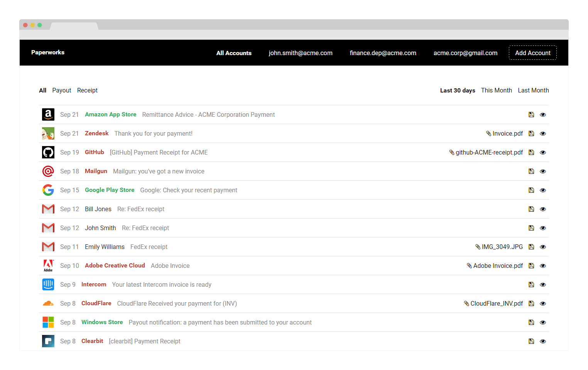Screen dimensions: 588x370
Task: View the Mailgun email with eye icon
Action: (x=543, y=171)
